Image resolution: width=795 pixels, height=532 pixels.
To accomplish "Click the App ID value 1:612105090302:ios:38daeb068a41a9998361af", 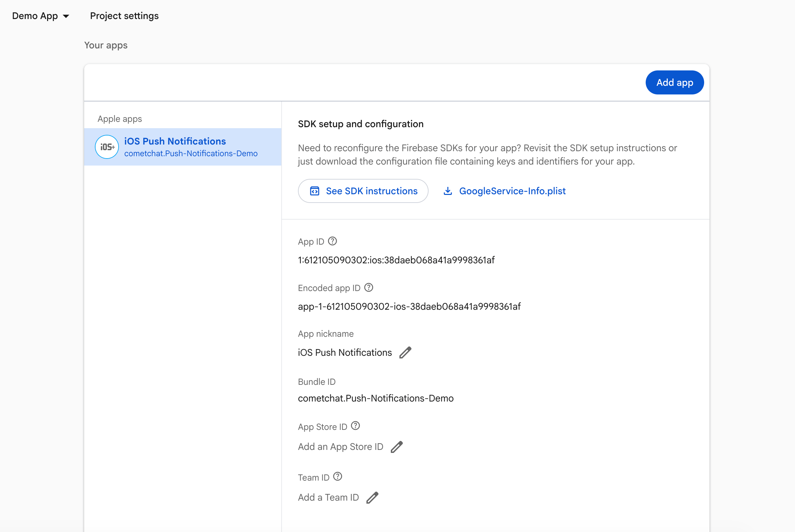I will (396, 260).
